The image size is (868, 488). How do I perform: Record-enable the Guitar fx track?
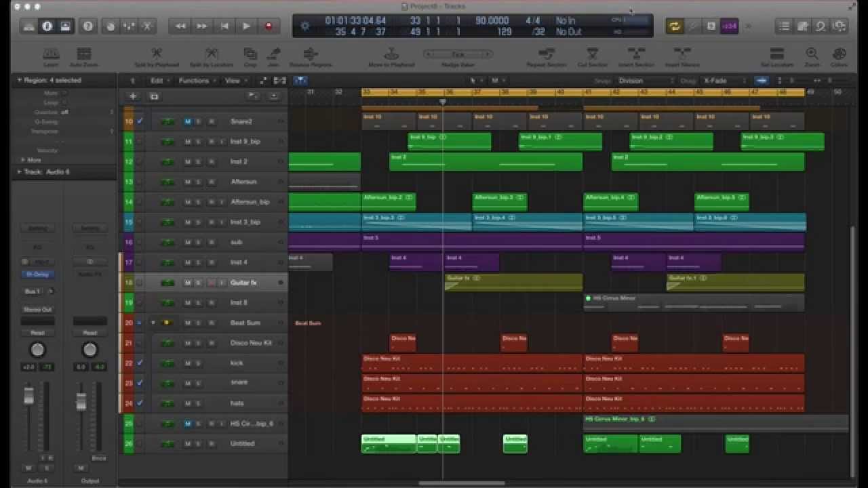[x=211, y=283]
